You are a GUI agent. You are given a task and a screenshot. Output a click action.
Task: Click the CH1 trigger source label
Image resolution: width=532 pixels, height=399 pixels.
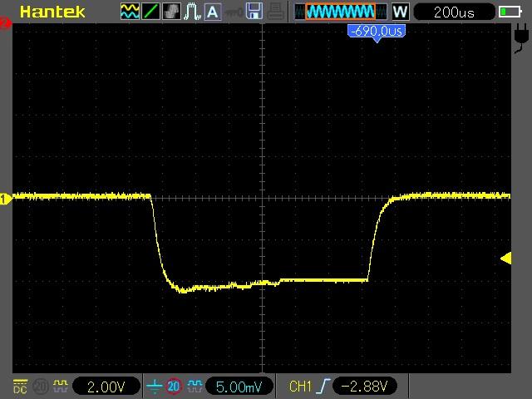click(300, 387)
